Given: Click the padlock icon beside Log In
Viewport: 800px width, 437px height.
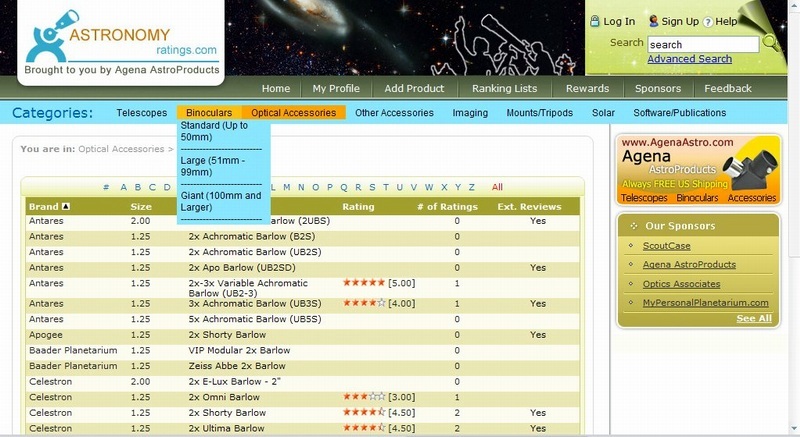Looking at the screenshot, I should (594, 21).
